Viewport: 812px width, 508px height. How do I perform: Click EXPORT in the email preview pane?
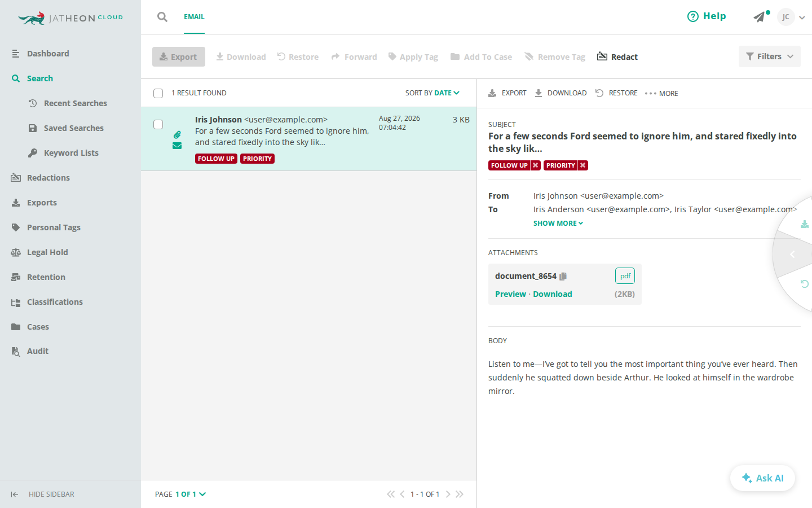pyautogui.click(x=507, y=93)
